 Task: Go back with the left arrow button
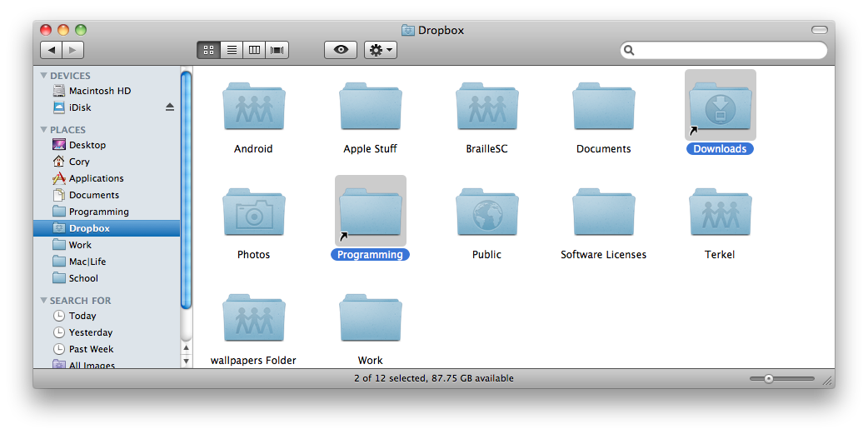pyautogui.click(x=51, y=50)
